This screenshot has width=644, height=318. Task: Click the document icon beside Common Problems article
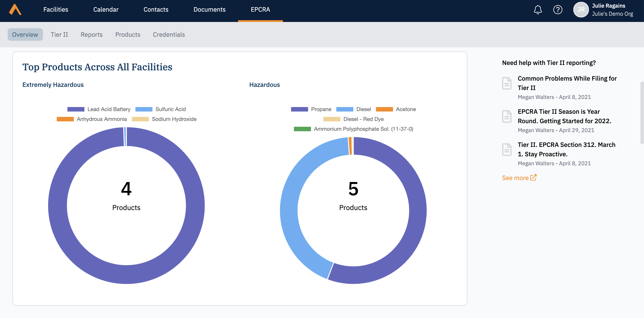507,83
